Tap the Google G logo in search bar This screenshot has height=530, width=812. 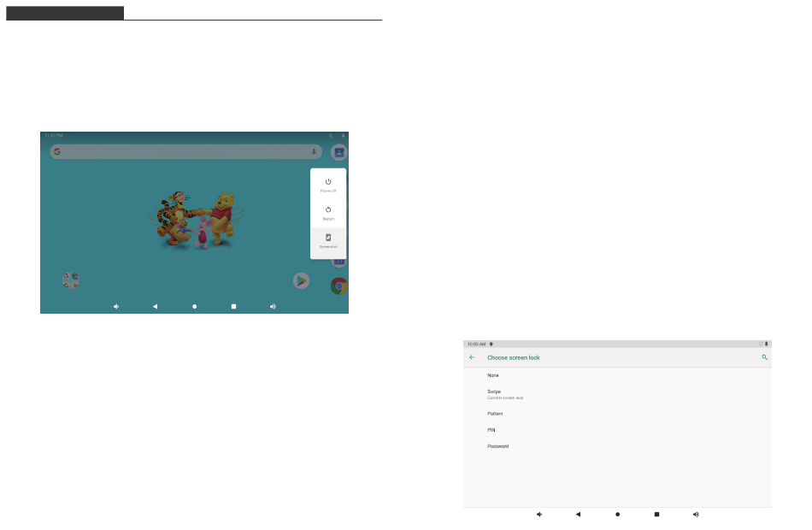tap(57, 152)
